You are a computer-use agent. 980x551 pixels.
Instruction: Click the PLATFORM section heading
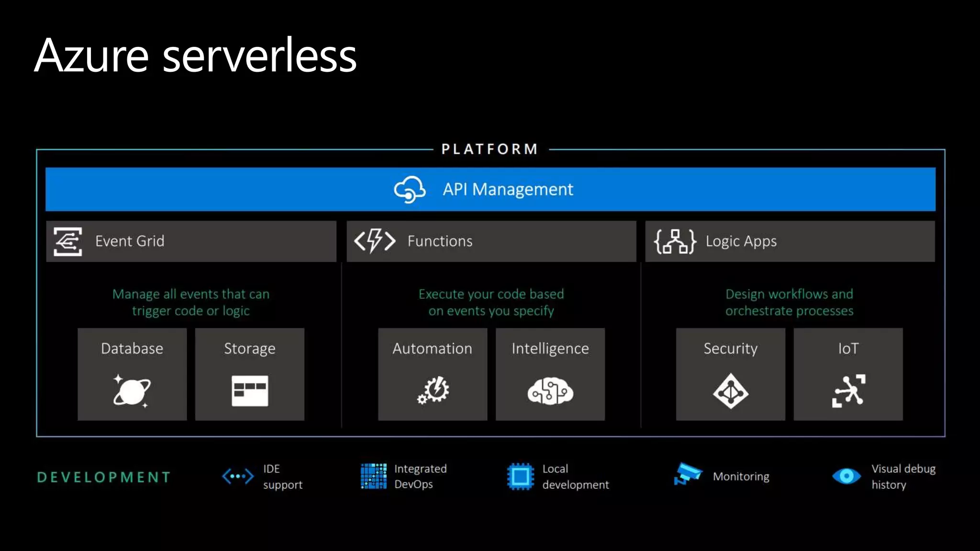490,149
